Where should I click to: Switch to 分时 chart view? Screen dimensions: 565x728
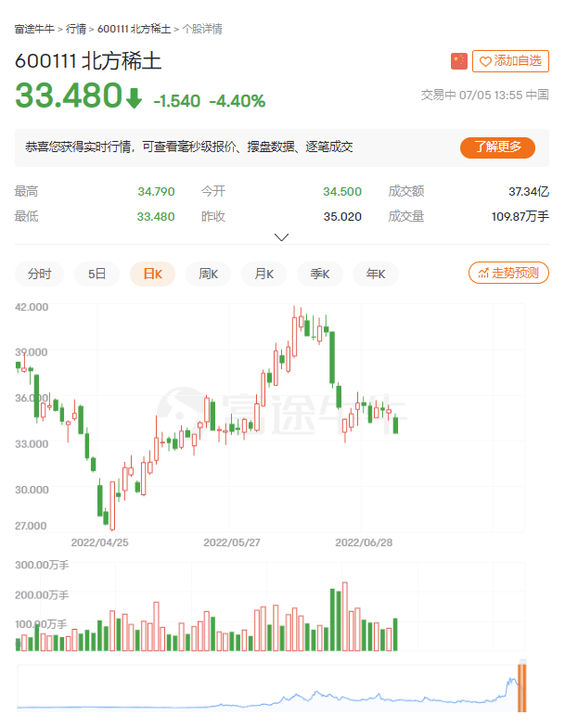[39, 274]
